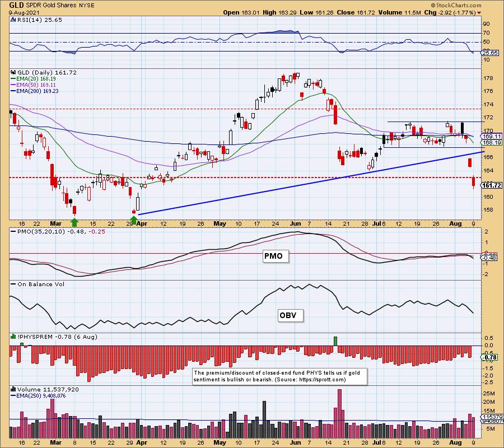Click the histogram icon beside !PHYSPREM
The height and width of the screenshot is (448, 504).
pyautogui.click(x=13, y=337)
